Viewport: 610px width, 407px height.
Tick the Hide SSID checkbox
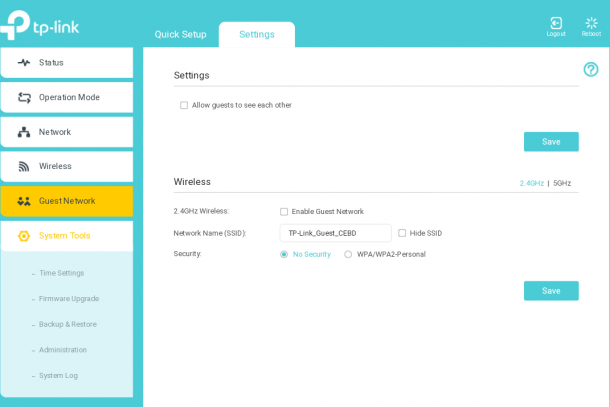[x=402, y=233]
